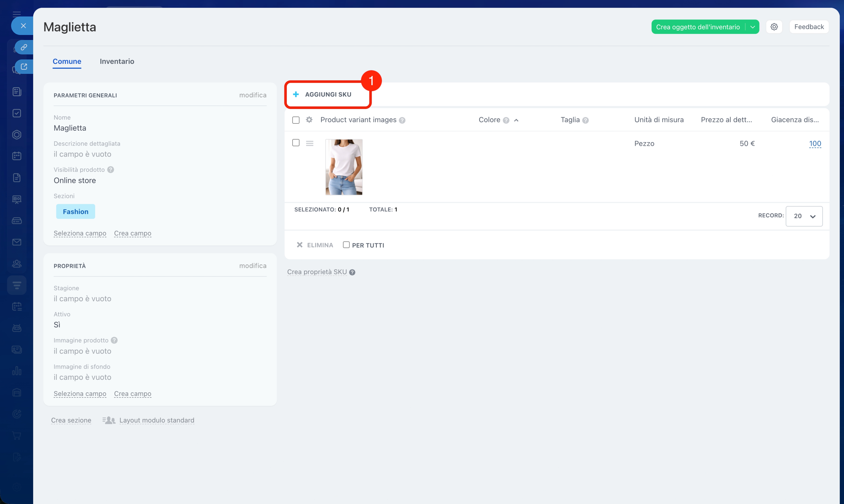Click the help icon next to Colore column
The height and width of the screenshot is (504, 844).
(x=506, y=120)
